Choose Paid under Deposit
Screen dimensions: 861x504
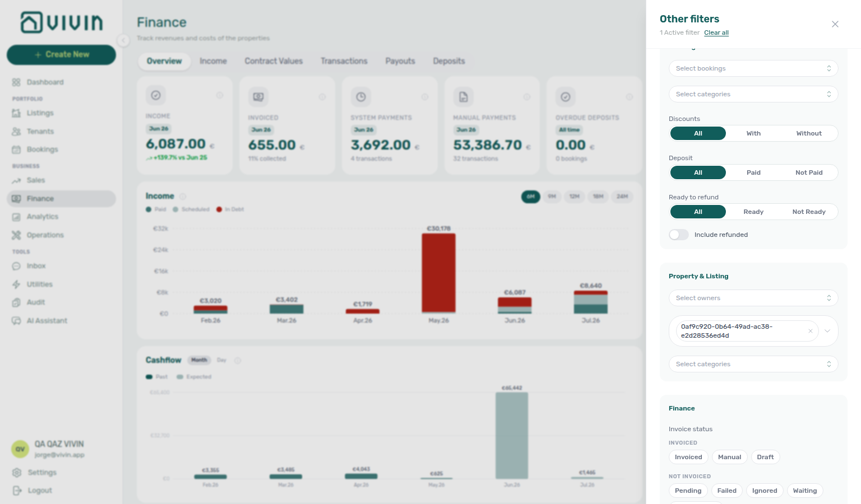[x=753, y=172]
